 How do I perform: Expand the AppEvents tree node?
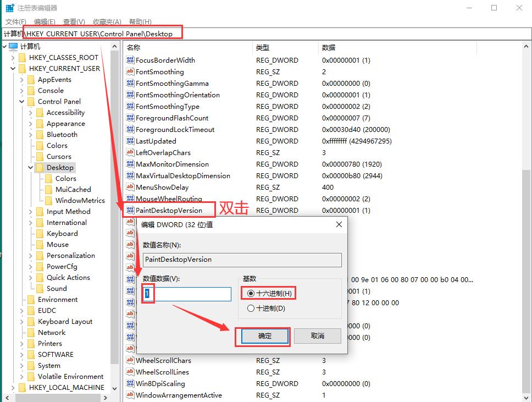click(x=22, y=80)
